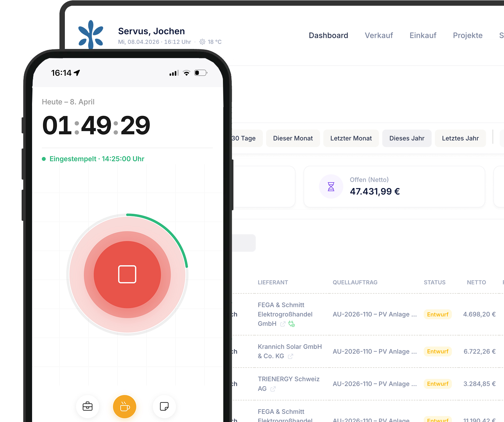Tap the orange coffee break icon

tap(125, 406)
